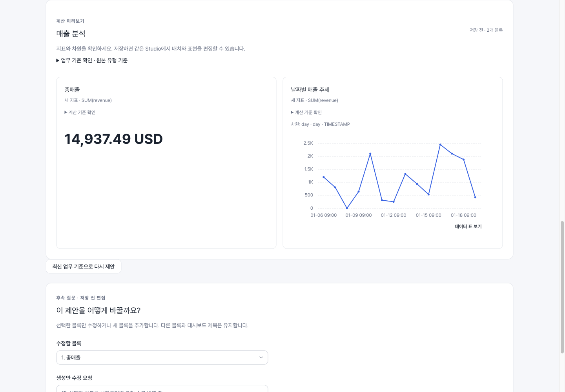
Task: Click the page vertical scrollbar thumb
Action: pos(562,287)
